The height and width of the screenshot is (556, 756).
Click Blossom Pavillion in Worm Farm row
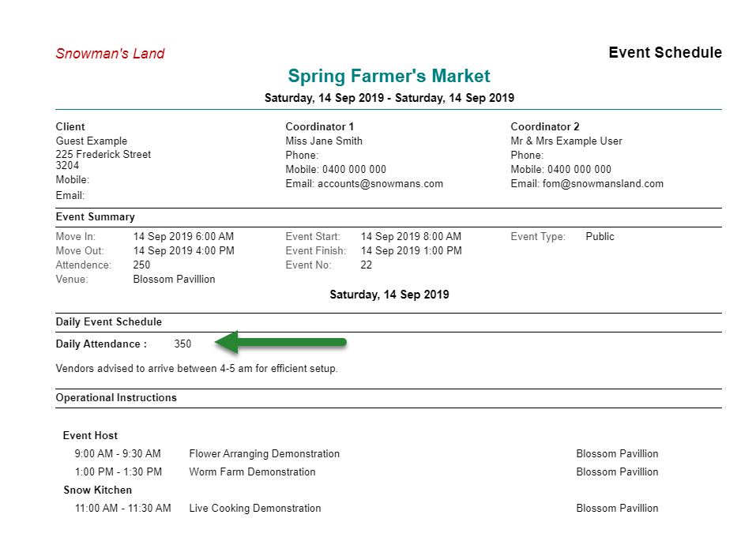coord(617,471)
